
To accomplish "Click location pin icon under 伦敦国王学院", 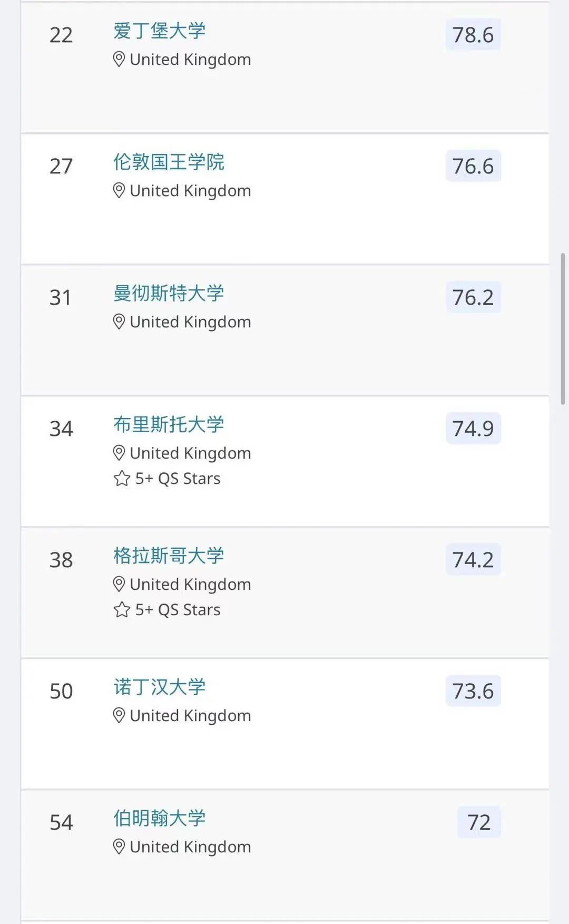I will pos(119,191).
